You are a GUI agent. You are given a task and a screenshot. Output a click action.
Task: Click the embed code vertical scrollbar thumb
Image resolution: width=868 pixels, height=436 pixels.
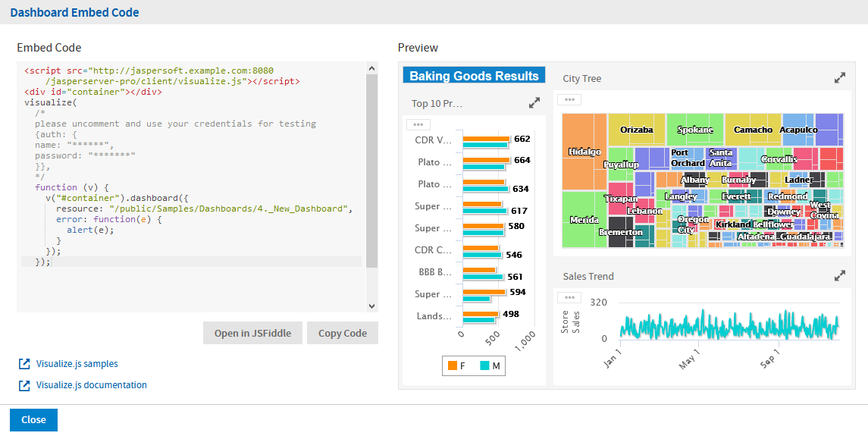point(372,171)
